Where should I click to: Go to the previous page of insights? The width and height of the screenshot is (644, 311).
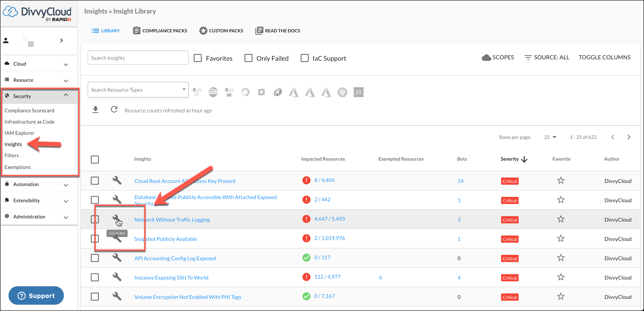(613, 137)
